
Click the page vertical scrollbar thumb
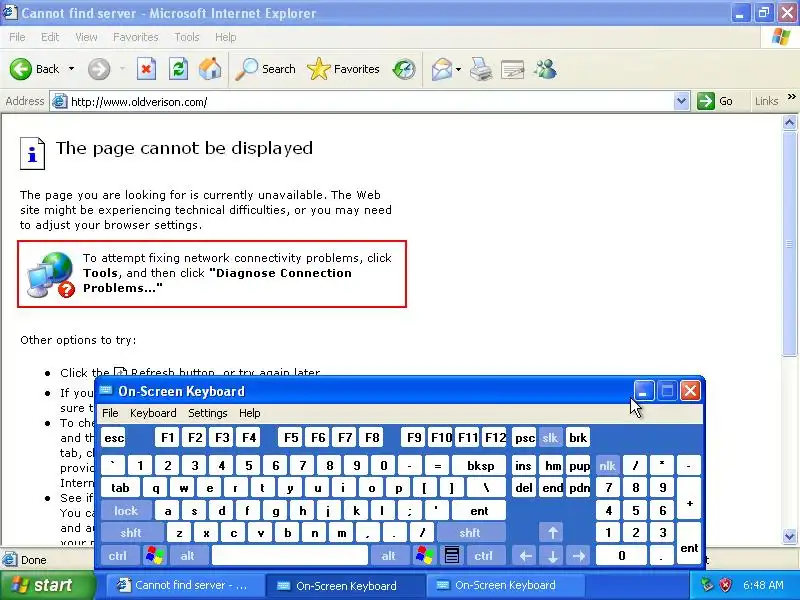790,244
